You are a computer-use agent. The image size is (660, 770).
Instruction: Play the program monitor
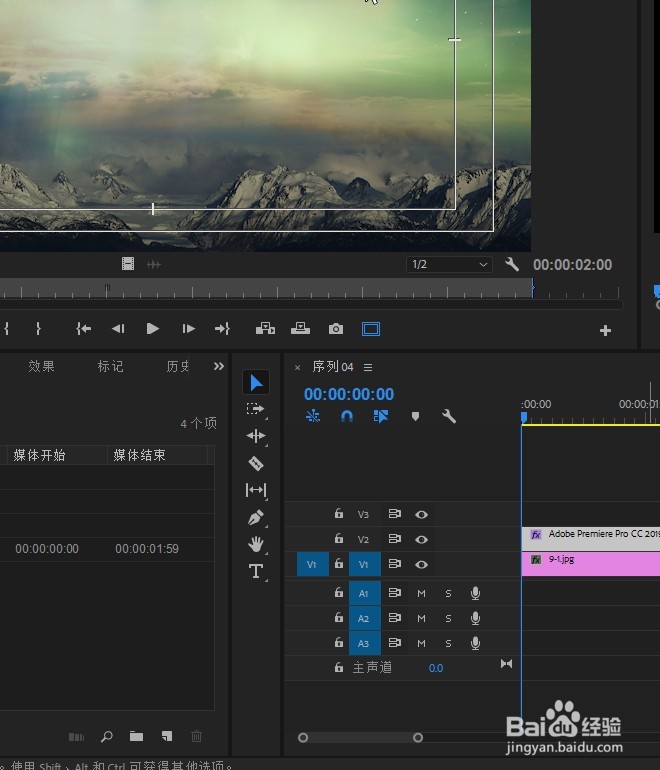coord(153,329)
